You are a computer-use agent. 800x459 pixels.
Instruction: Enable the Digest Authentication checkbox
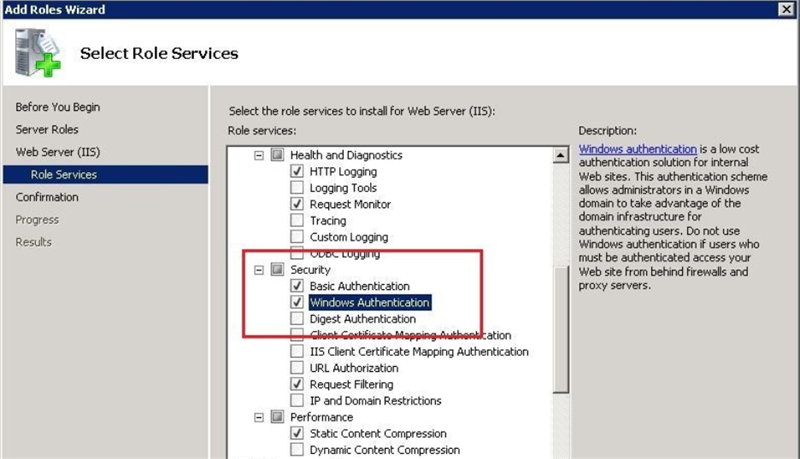pyautogui.click(x=297, y=319)
